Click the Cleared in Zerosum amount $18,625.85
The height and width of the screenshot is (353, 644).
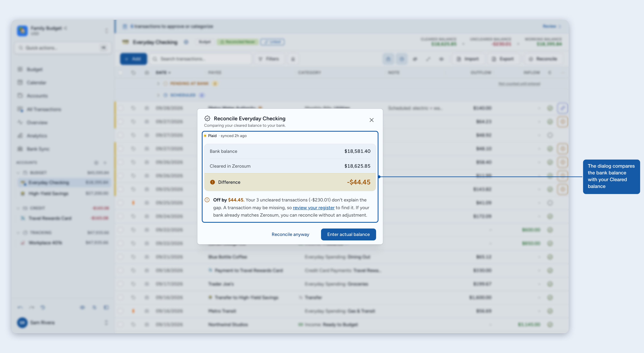pyautogui.click(x=357, y=166)
